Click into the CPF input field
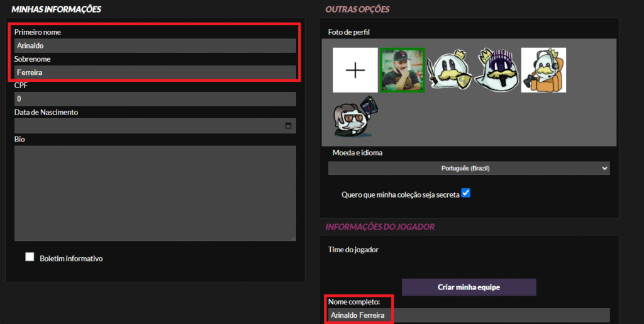This screenshot has width=644, height=324. [155, 99]
